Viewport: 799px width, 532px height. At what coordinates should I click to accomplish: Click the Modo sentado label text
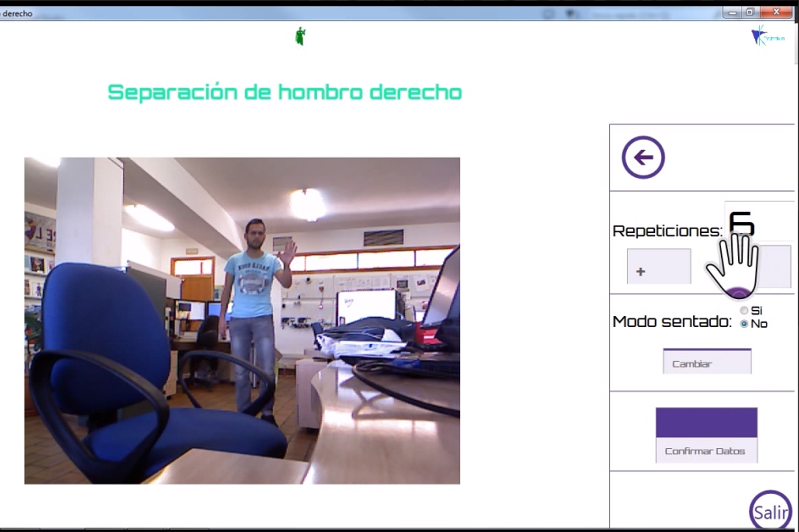click(672, 322)
